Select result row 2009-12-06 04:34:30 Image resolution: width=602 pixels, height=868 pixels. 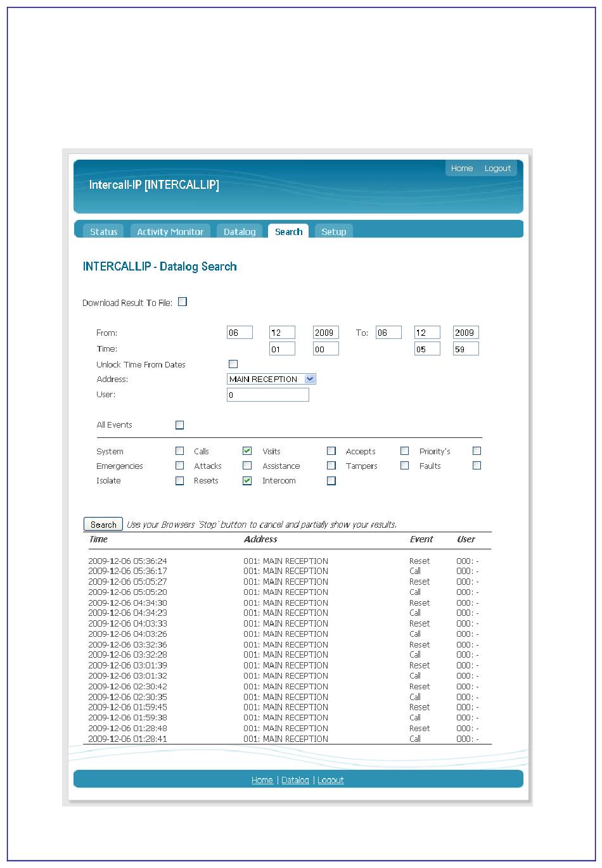coord(288,603)
